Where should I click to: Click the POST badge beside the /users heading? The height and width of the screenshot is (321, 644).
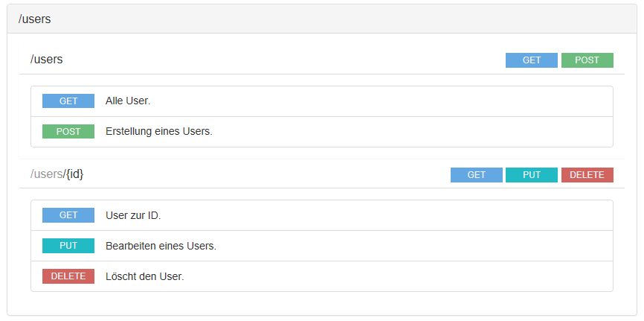pyautogui.click(x=587, y=60)
